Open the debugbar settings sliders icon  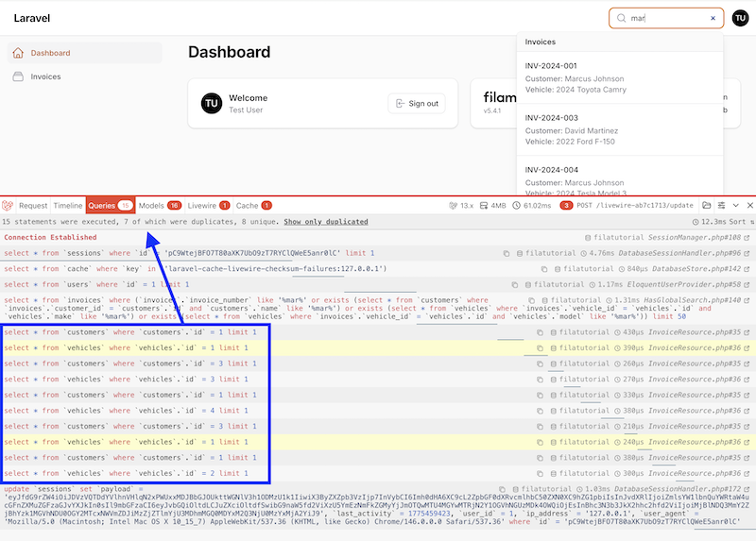[721, 205]
